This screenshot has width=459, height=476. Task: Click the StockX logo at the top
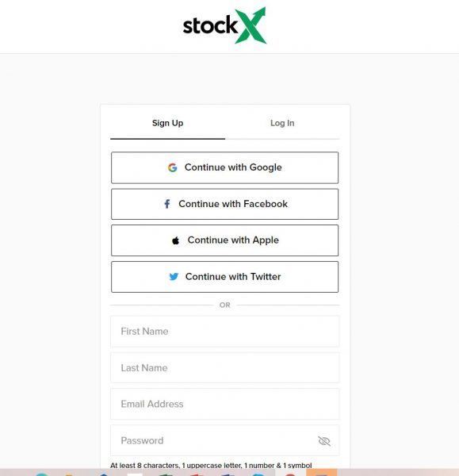pyautogui.click(x=225, y=25)
